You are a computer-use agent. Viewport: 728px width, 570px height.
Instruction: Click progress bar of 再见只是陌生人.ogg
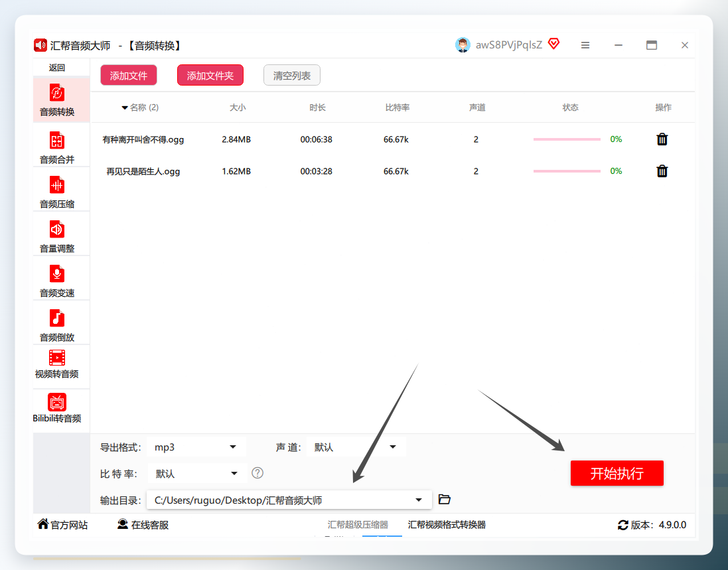[567, 171]
